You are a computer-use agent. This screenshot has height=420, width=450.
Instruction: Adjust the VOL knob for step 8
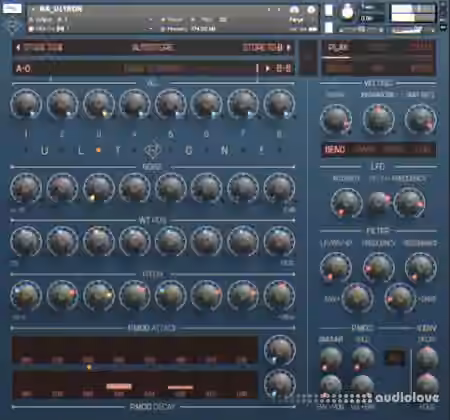coord(279,104)
